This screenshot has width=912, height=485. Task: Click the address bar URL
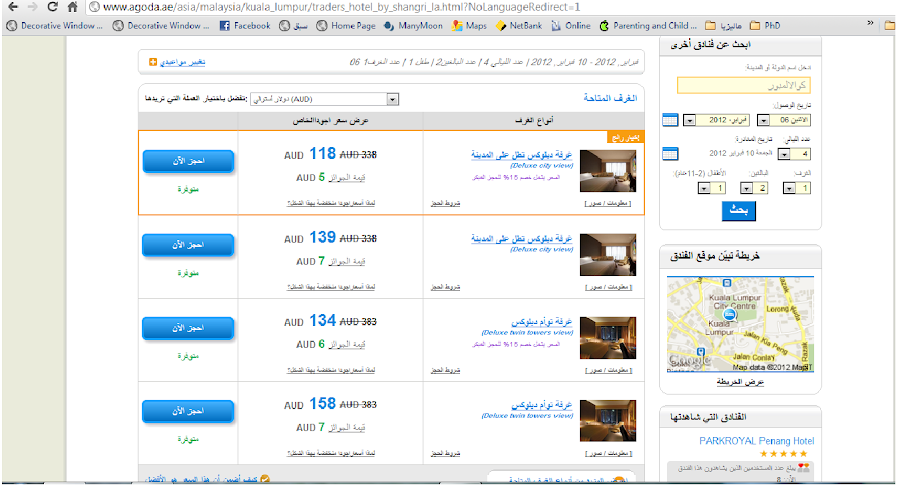[x=341, y=7]
